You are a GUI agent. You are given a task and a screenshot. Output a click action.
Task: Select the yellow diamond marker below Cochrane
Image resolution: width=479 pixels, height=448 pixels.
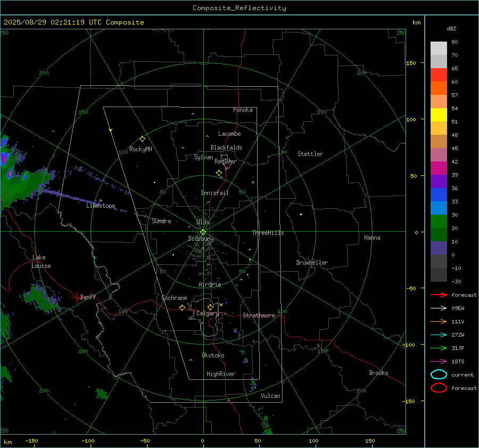pos(182,308)
